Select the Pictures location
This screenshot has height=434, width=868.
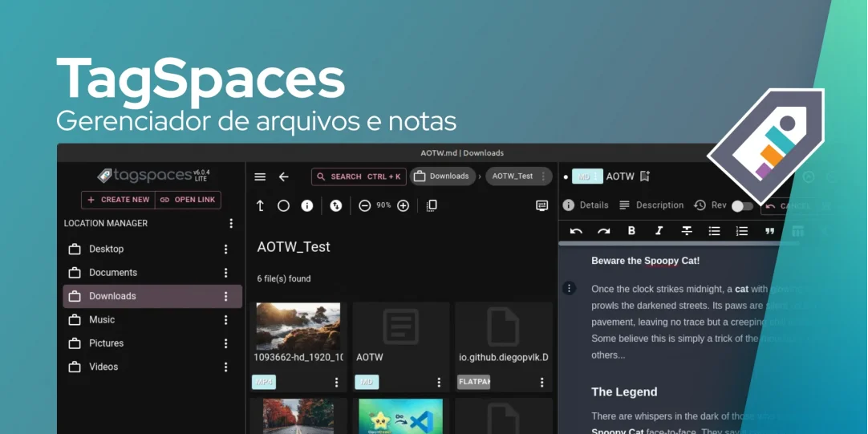[152, 343]
